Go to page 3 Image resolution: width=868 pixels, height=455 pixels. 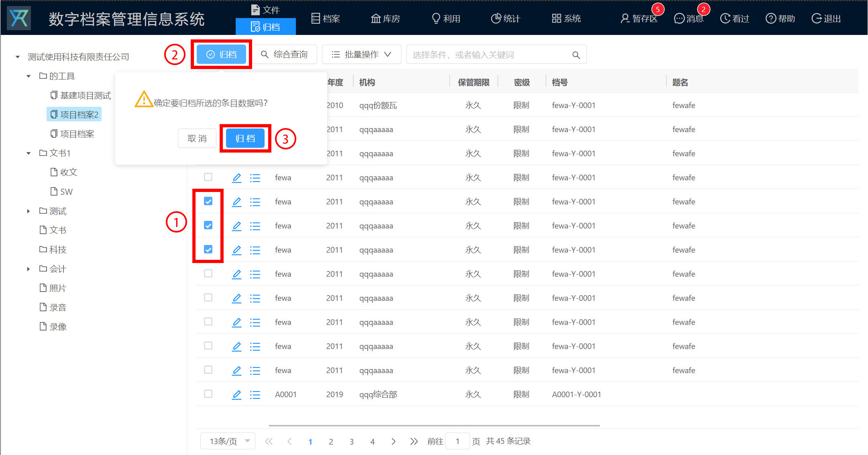click(352, 441)
